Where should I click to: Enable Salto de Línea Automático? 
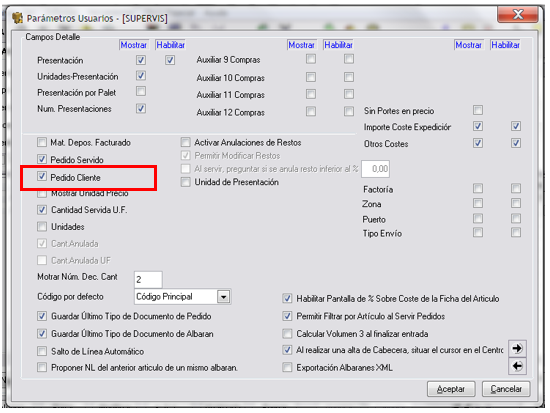point(42,351)
